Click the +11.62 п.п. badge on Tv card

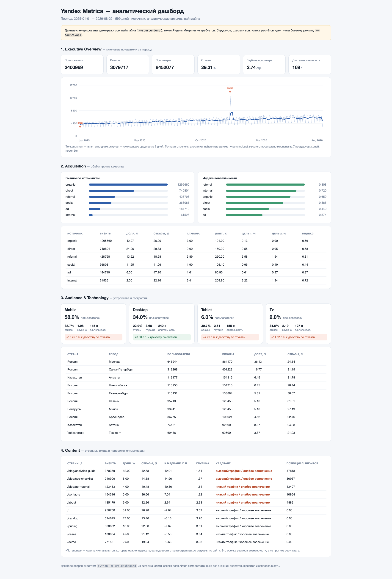coord(298,337)
